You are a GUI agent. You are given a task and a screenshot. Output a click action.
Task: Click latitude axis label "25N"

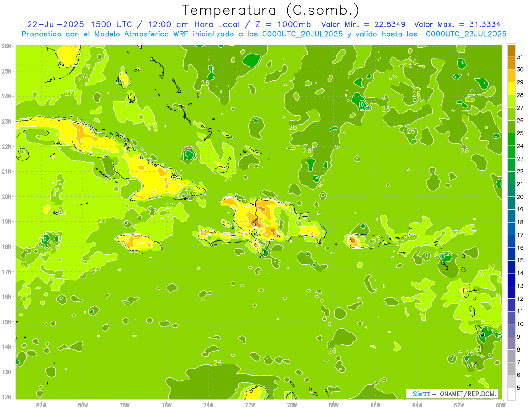pos(6,71)
